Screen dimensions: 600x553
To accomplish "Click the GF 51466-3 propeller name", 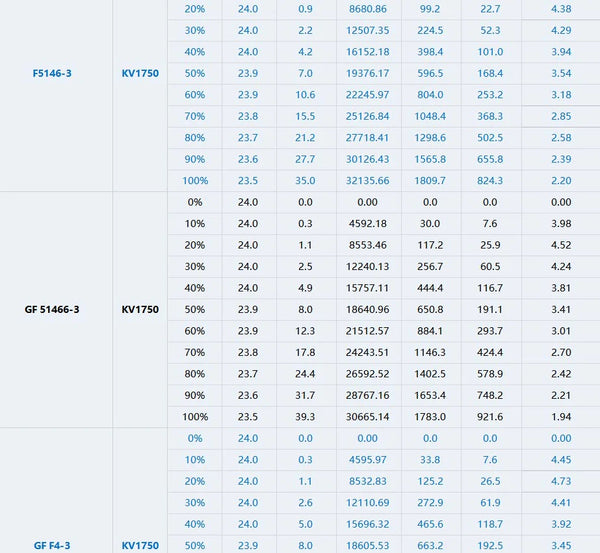I will click(x=52, y=309).
